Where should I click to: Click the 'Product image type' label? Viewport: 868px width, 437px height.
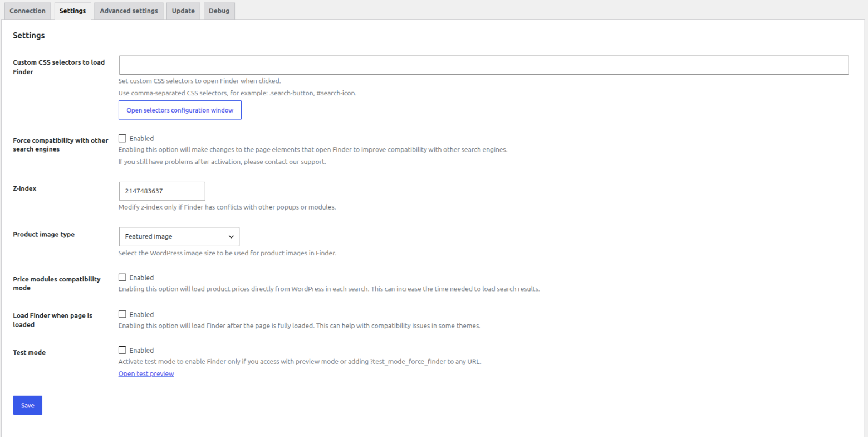pyautogui.click(x=43, y=234)
